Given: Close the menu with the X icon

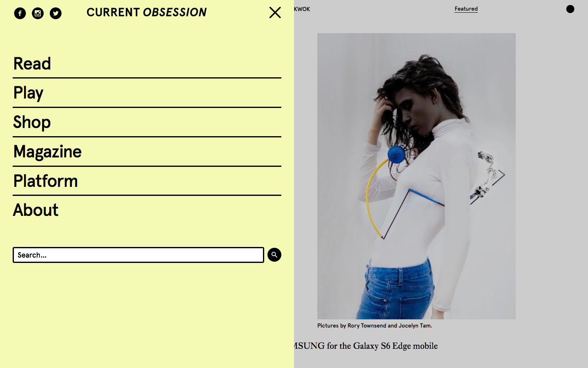Looking at the screenshot, I should click(275, 13).
